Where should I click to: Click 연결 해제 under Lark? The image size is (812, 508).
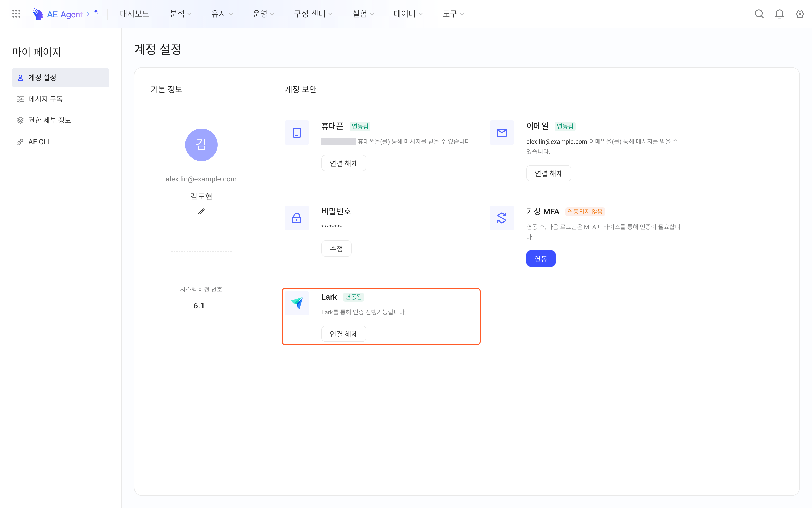click(344, 334)
